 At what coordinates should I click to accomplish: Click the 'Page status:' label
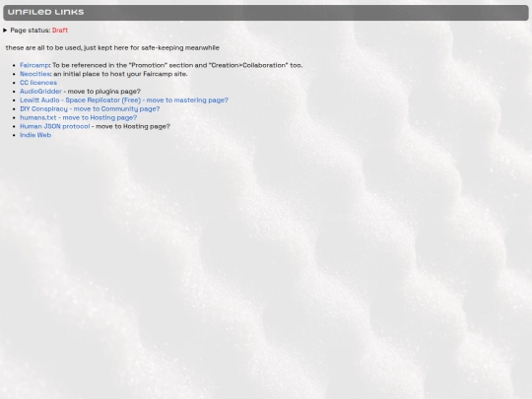coord(31,31)
